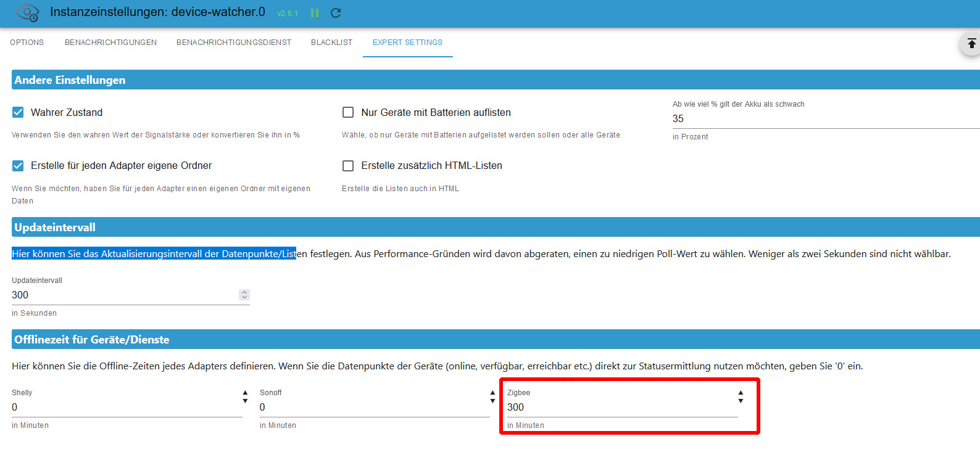980x468 pixels.
Task: Decrease the Sonoff offline time value
Action: click(492, 401)
